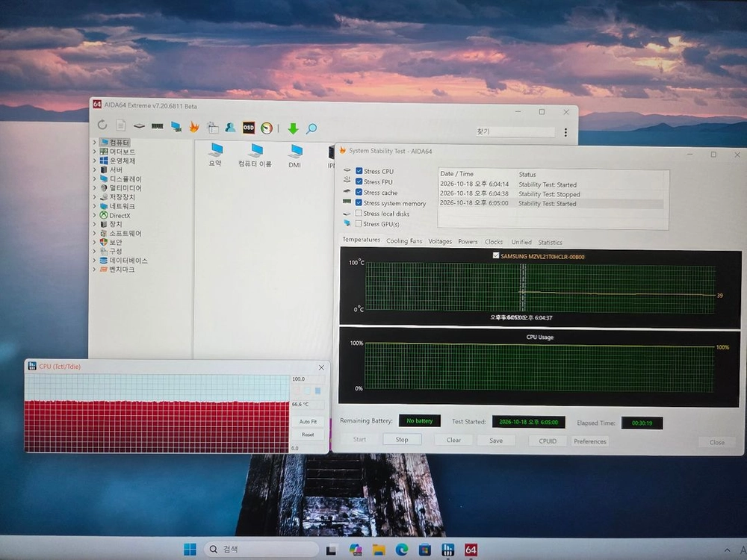Click the AIDA64 refresh toolbar icon

pyautogui.click(x=102, y=125)
